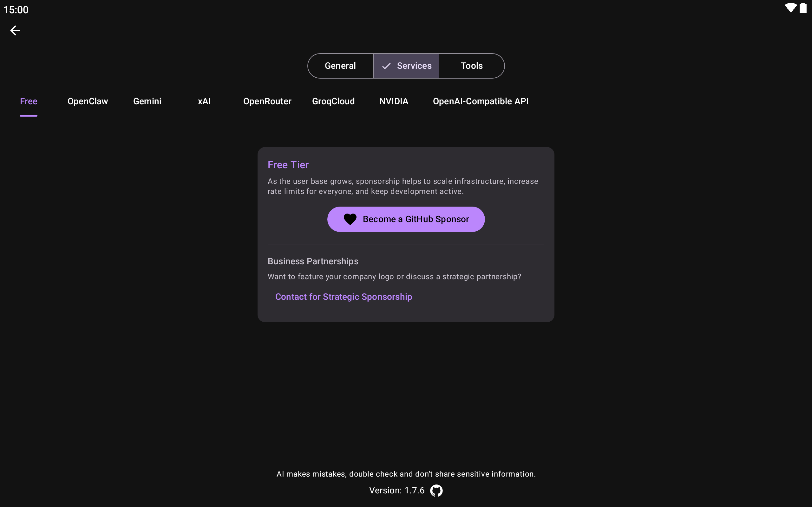Tap the Wi-Fi status icon
Screen dimensions: 812x507
click(790, 8)
